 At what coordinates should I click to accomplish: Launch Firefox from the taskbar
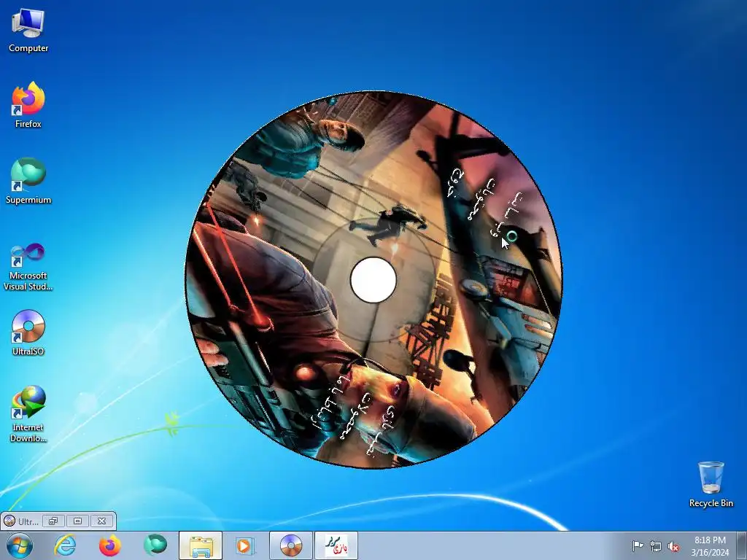click(x=109, y=545)
